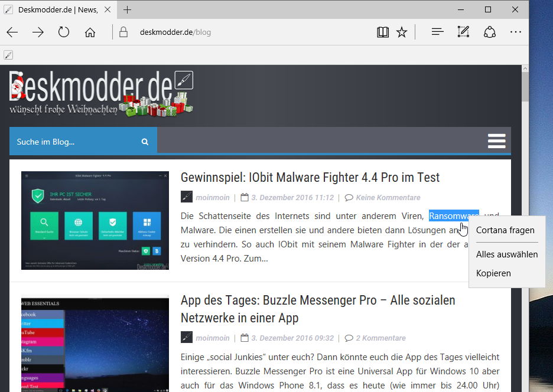Close the Edge browser window
The height and width of the screenshot is (392, 553).
tap(515, 9)
